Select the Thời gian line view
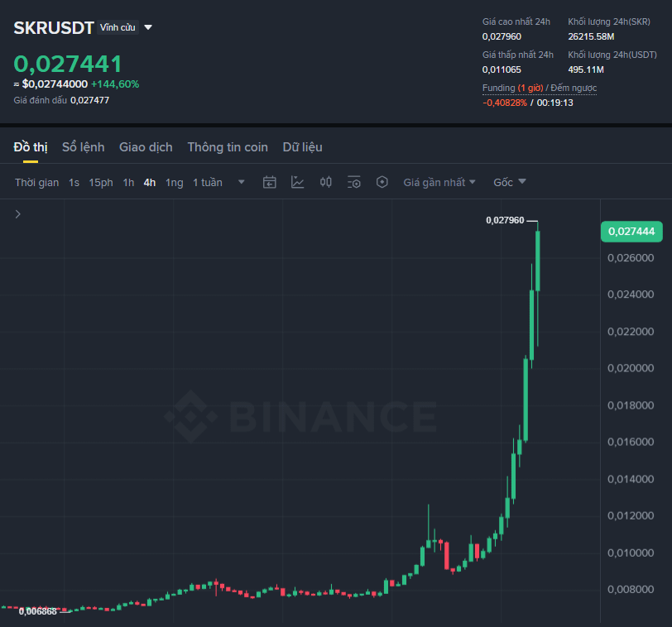 click(37, 183)
